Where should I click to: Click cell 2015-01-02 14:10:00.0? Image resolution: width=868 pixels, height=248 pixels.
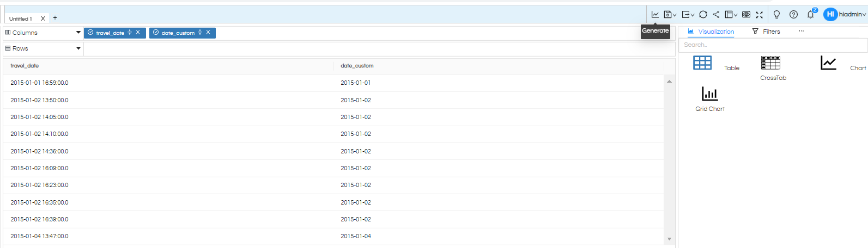coord(39,134)
